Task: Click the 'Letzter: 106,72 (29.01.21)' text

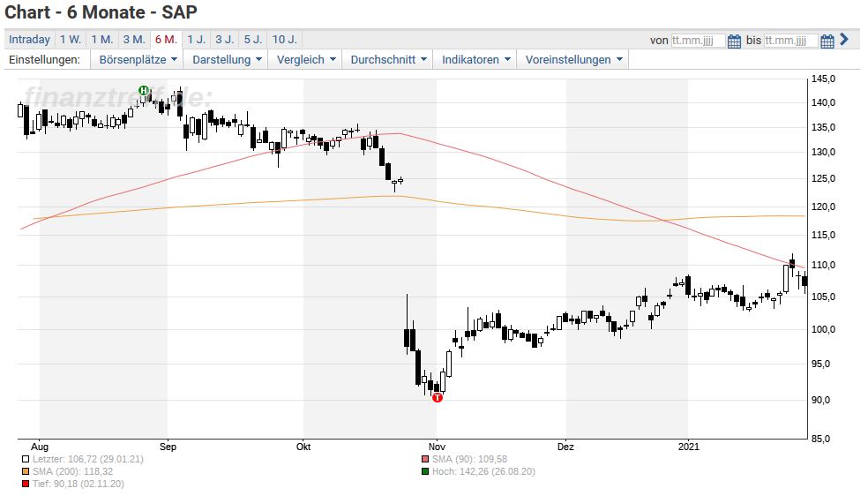Action: (88, 459)
